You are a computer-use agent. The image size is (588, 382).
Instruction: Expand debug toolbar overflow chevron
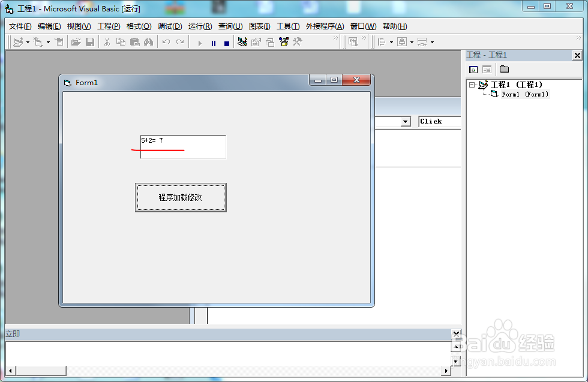point(364,38)
